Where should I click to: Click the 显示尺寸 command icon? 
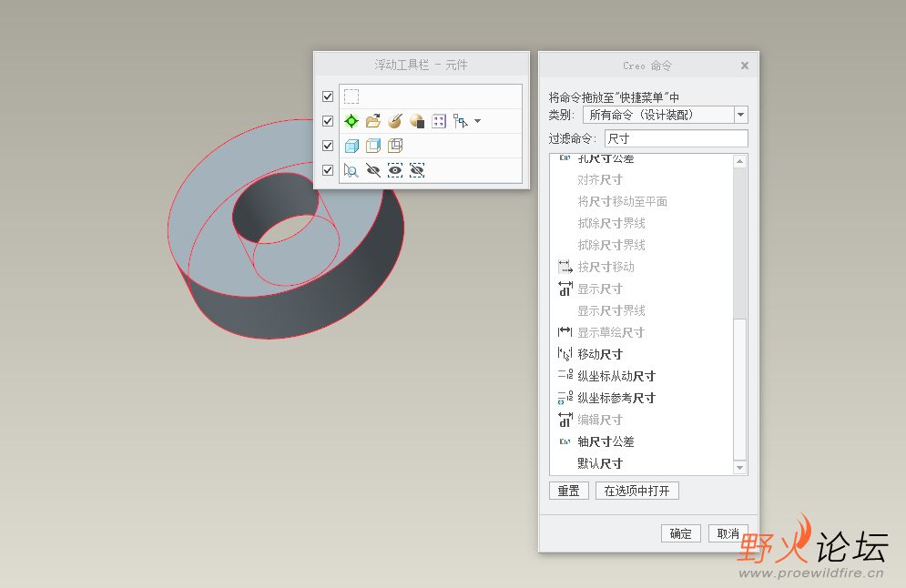[x=565, y=289]
